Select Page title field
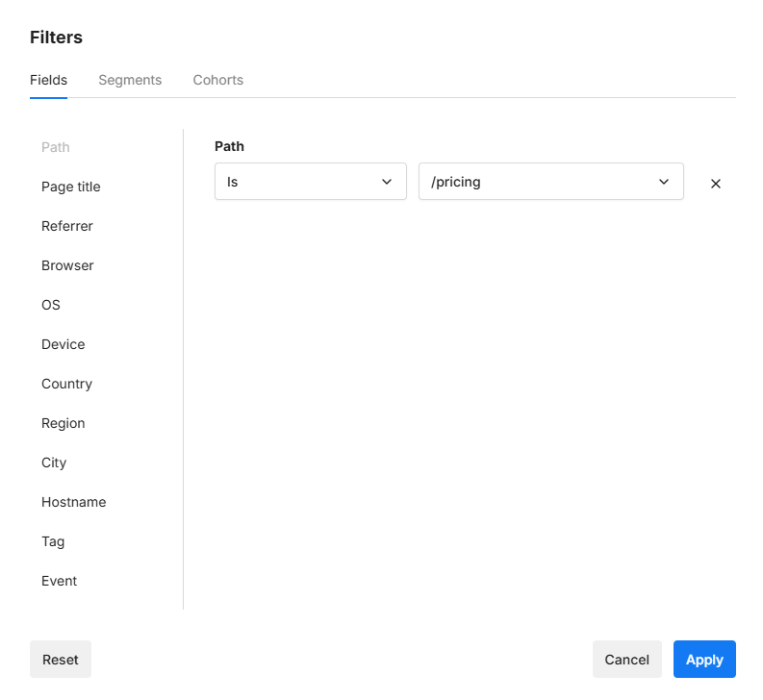 point(71,187)
